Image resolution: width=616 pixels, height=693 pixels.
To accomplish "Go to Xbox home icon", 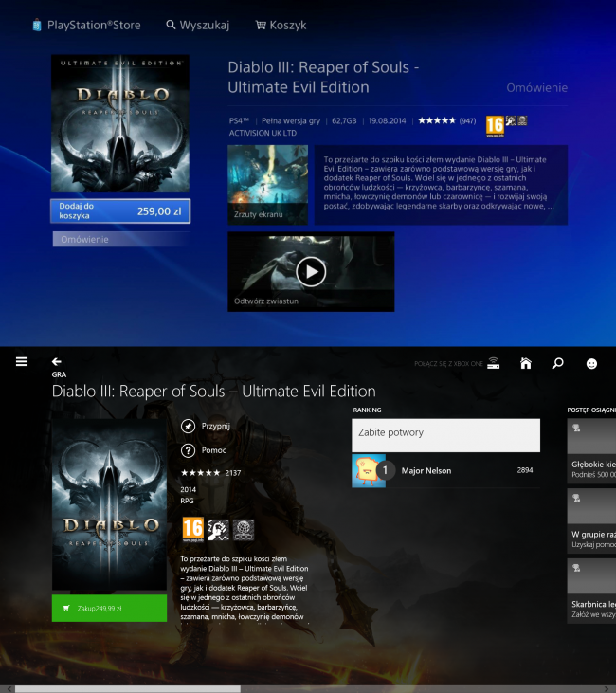I will (x=526, y=363).
